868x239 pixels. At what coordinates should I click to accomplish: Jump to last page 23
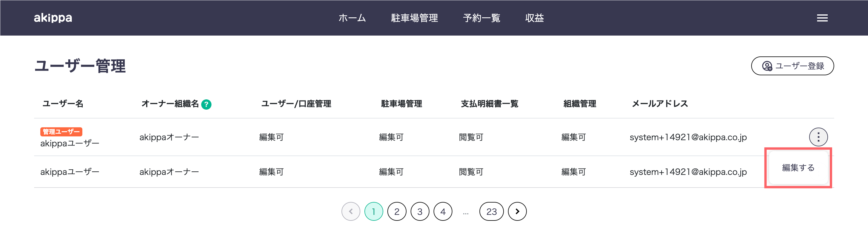pos(491,211)
